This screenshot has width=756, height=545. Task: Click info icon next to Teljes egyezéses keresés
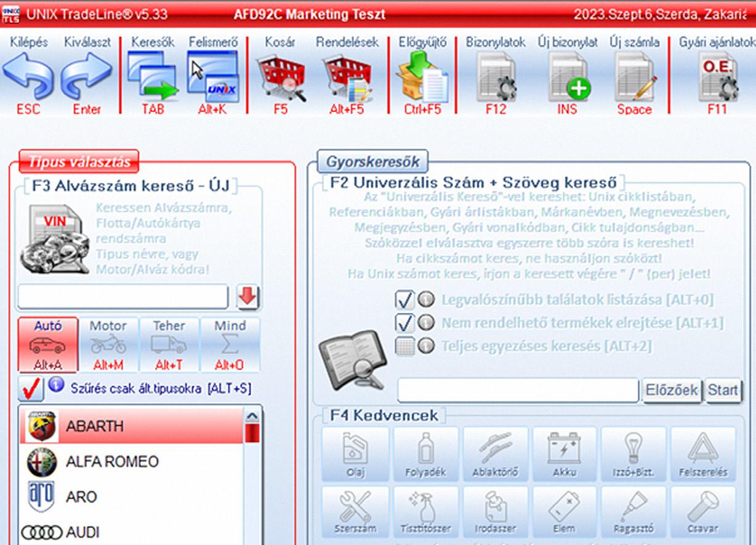point(425,346)
